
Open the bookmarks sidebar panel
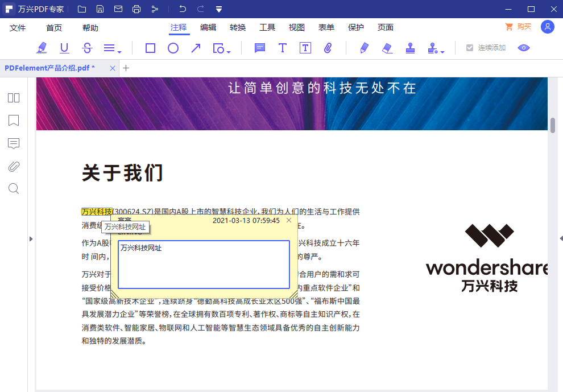14,121
